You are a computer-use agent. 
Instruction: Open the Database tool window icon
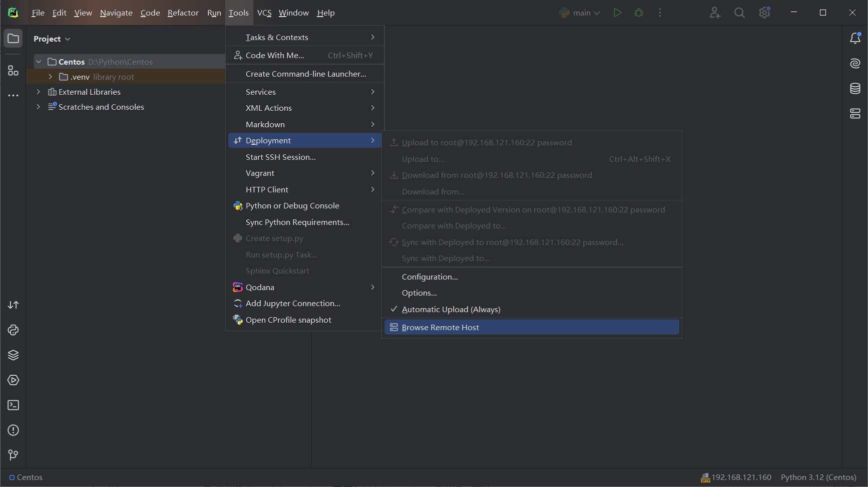855,89
